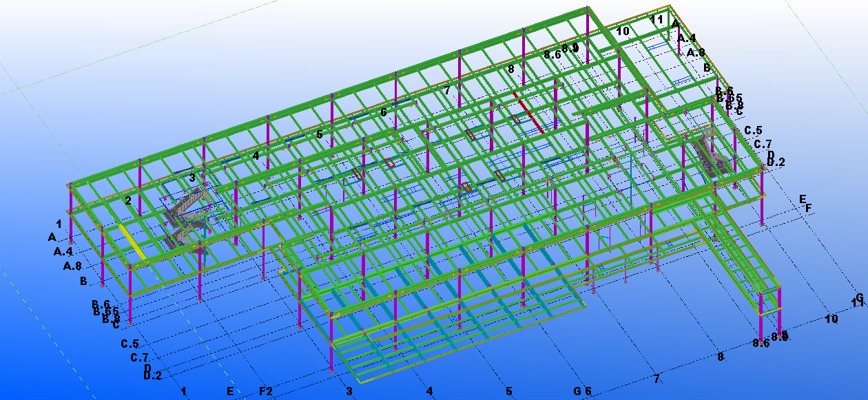
Task: Click grid label 7 on the roof framing
Action: point(447,90)
